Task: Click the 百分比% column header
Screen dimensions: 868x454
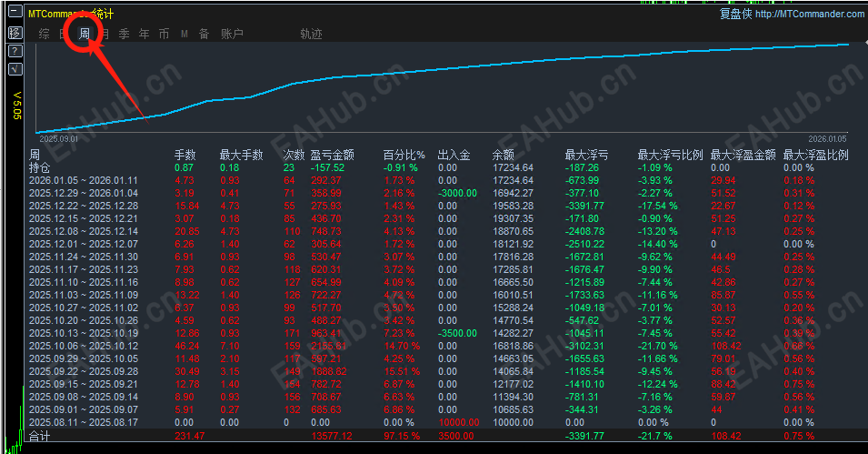Action: click(404, 156)
